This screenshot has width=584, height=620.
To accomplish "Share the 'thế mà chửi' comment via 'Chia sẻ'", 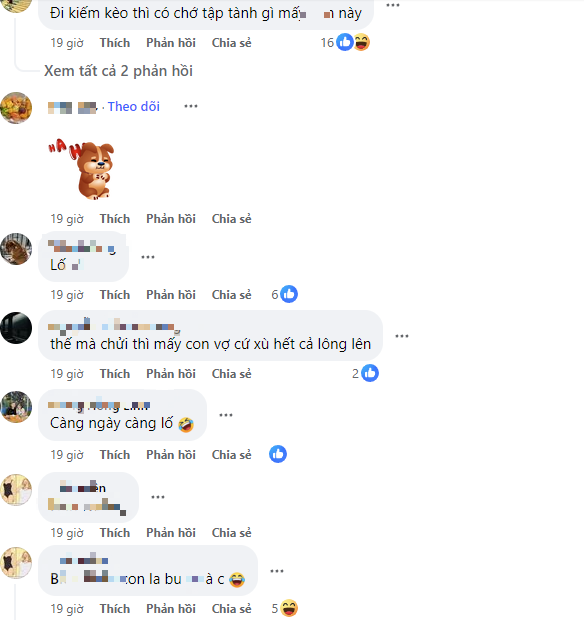I will (x=231, y=374).
